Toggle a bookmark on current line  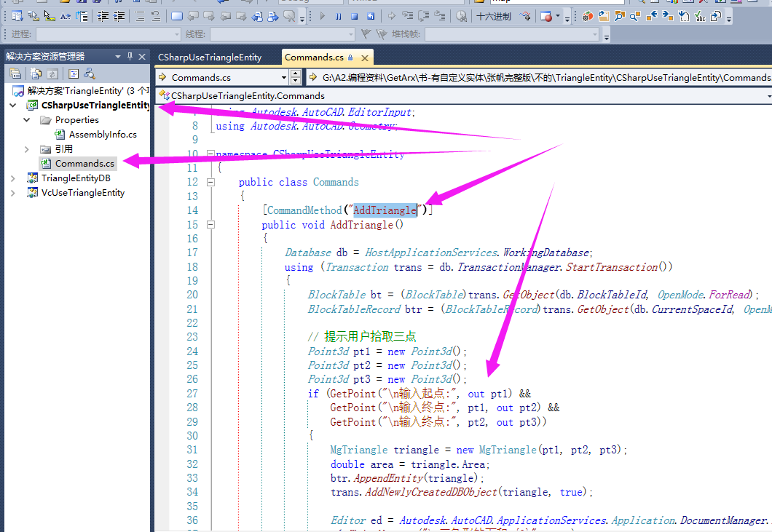coord(177,16)
